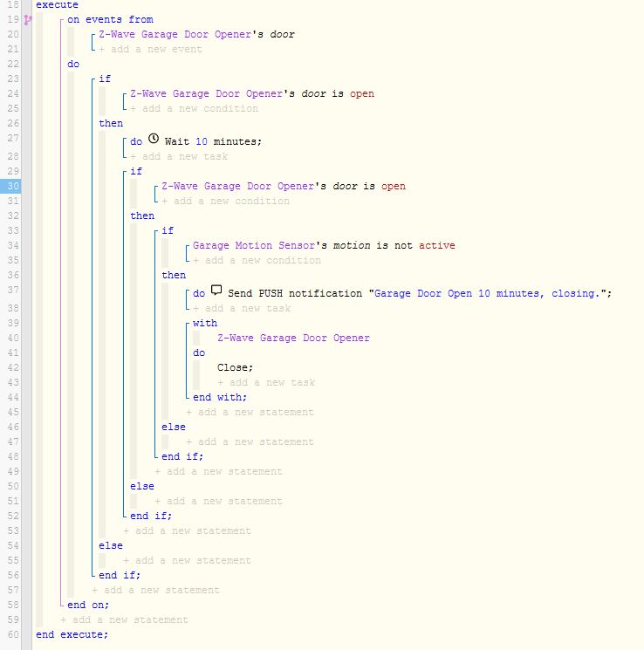Select the 'Close;' task on line 42
Screen dimensions: 644x650
(x=235, y=367)
